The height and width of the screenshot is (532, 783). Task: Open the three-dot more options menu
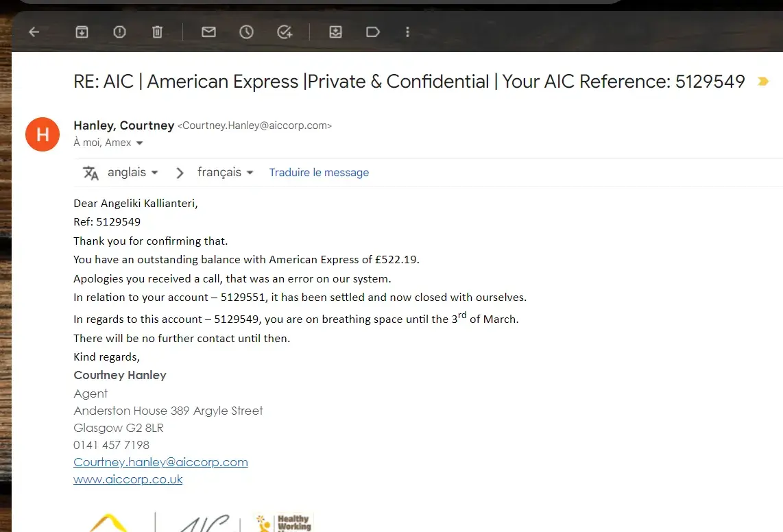(x=408, y=32)
